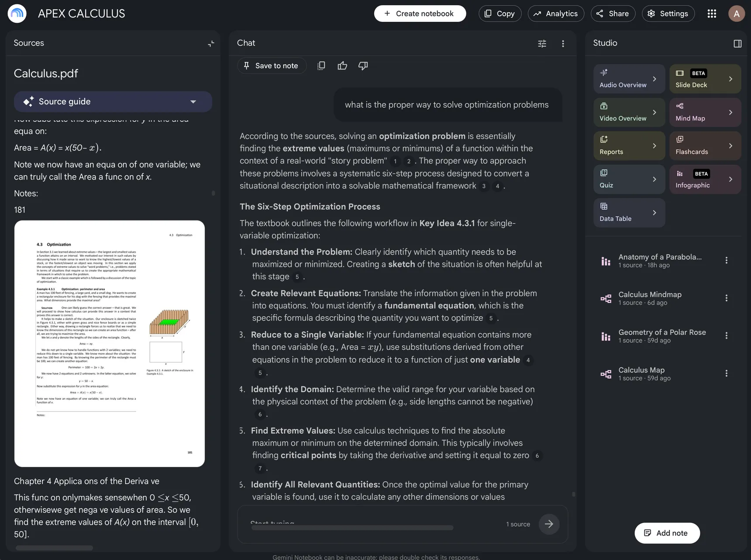This screenshot has width=751, height=560.
Task: Click the 1 source indicator
Action: [518, 524]
